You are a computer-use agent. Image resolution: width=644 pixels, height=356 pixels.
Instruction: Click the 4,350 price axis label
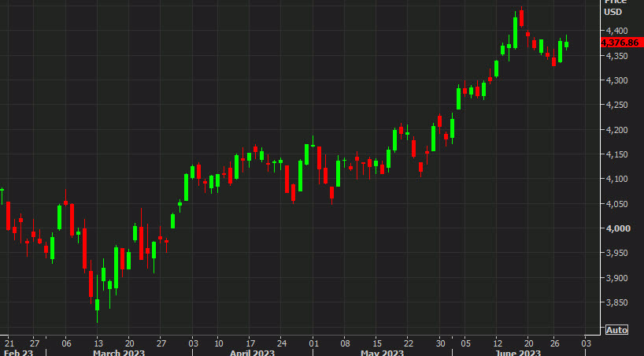click(x=617, y=55)
